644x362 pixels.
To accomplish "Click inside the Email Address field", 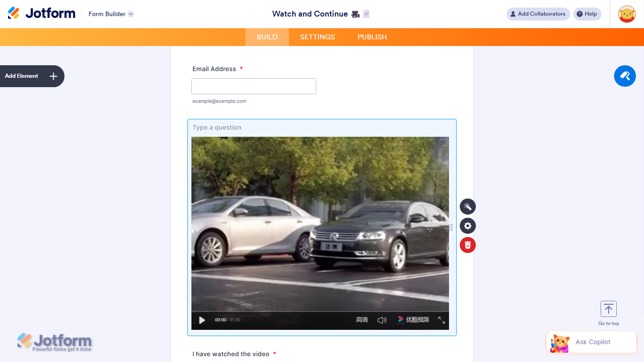I will [x=253, y=86].
